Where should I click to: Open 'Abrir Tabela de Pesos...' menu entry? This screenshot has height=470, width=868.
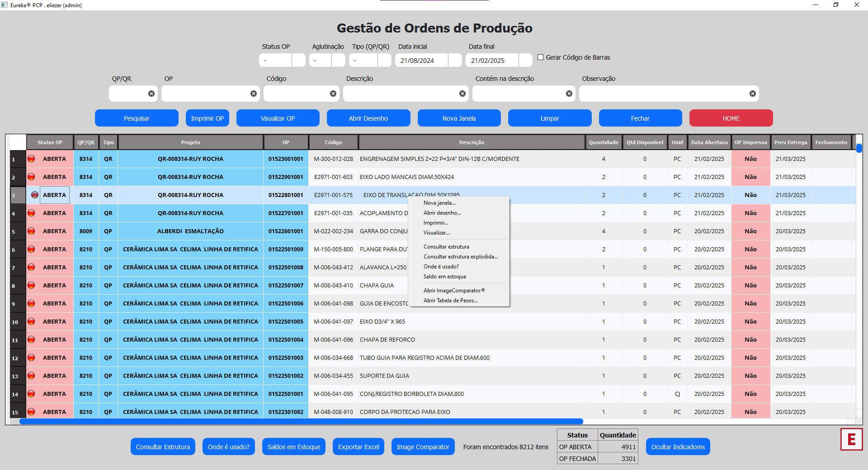459,301
